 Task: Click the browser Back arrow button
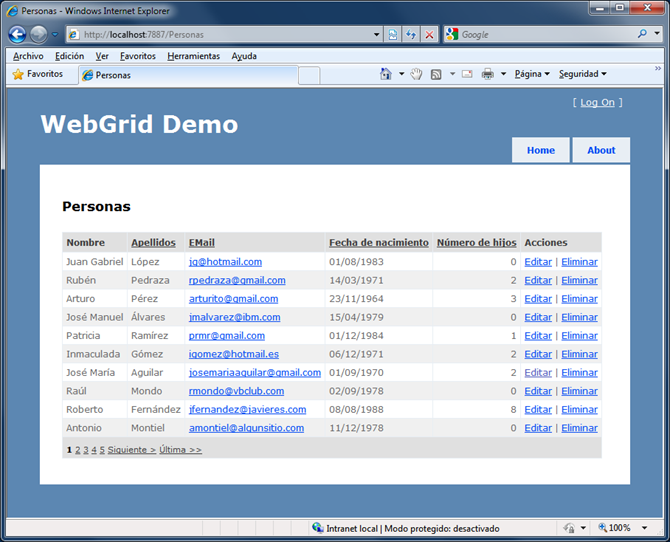(x=18, y=35)
